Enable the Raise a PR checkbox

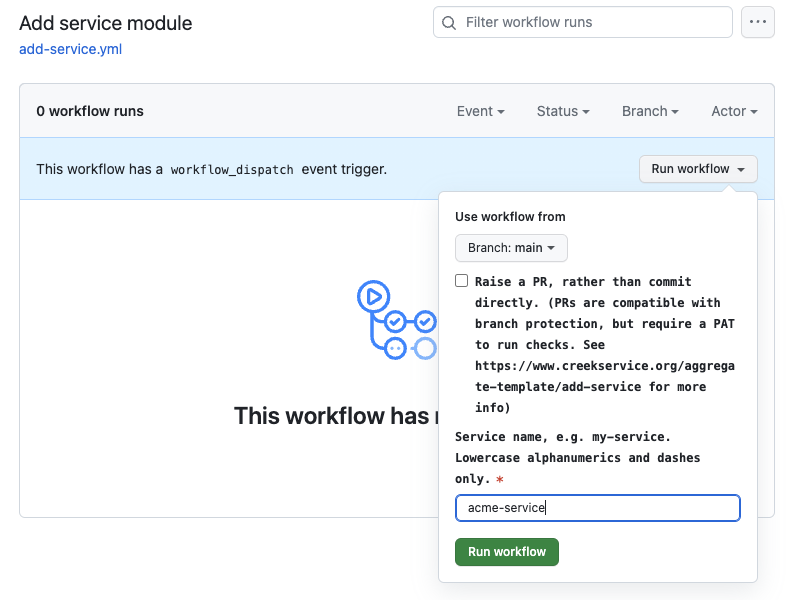(462, 281)
